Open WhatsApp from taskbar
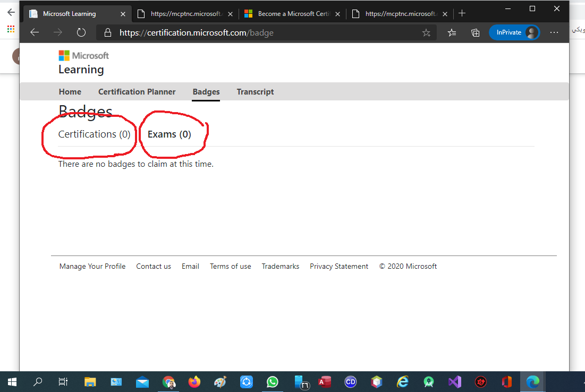This screenshot has width=585, height=392. tap(273, 382)
